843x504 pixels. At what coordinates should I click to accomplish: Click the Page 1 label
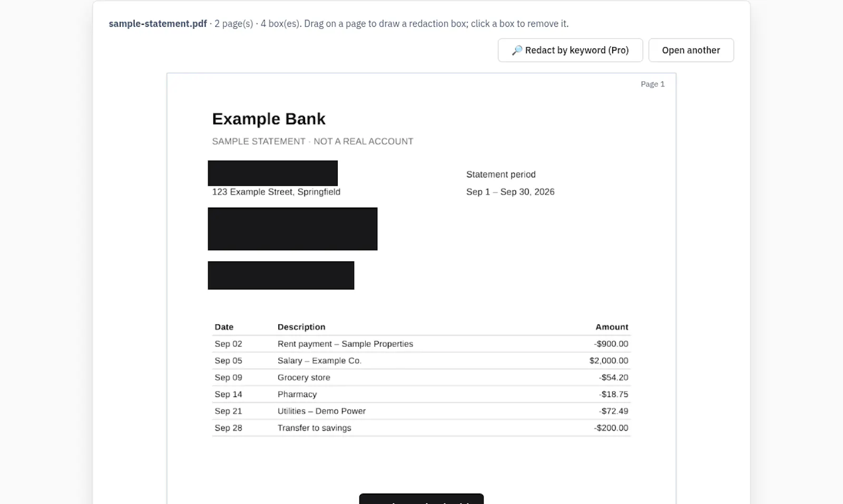point(652,84)
